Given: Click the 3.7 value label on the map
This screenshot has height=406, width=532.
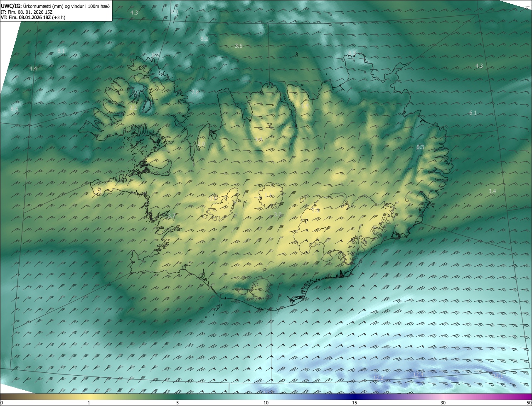Looking at the screenshot, I should pos(171,216).
